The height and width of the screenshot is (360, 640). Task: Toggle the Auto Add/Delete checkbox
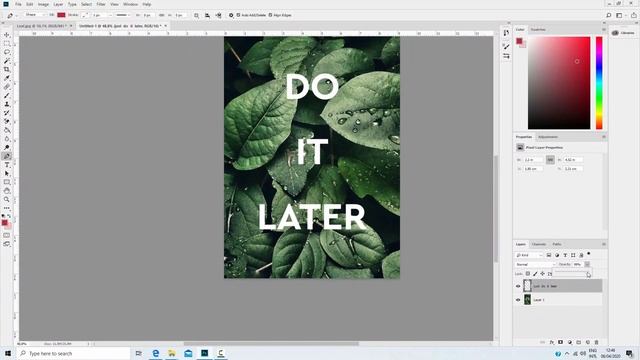[238, 15]
